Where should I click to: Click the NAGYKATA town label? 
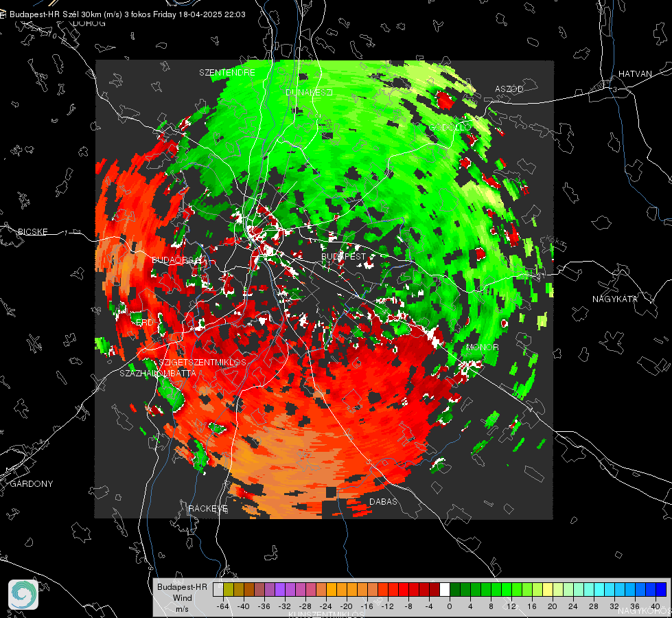tap(614, 299)
